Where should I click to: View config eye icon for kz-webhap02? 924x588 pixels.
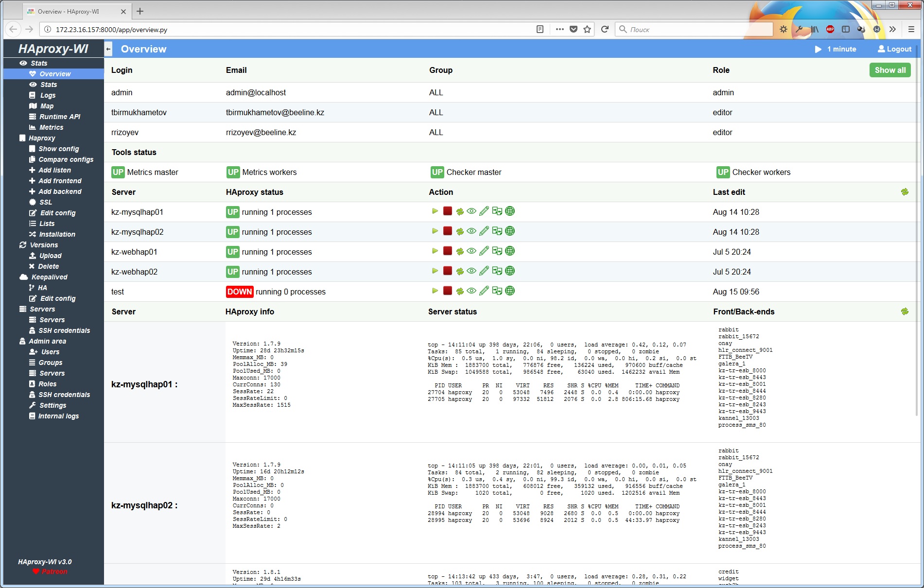[471, 271]
